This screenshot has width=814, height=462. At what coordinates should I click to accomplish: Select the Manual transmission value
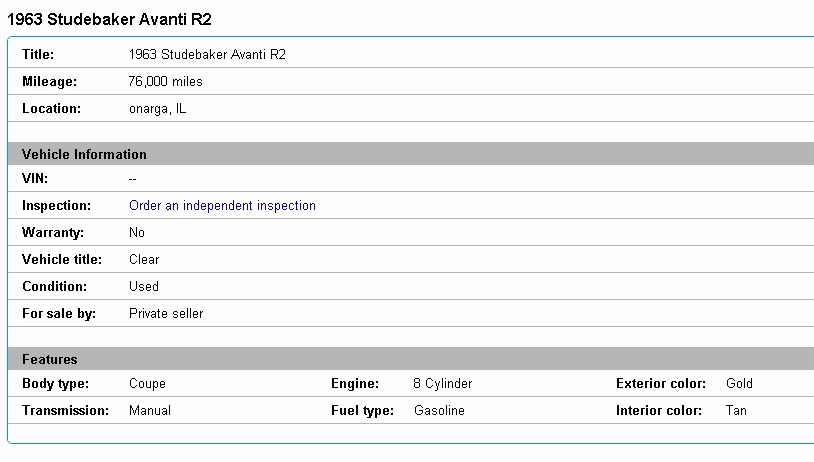coord(150,411)
